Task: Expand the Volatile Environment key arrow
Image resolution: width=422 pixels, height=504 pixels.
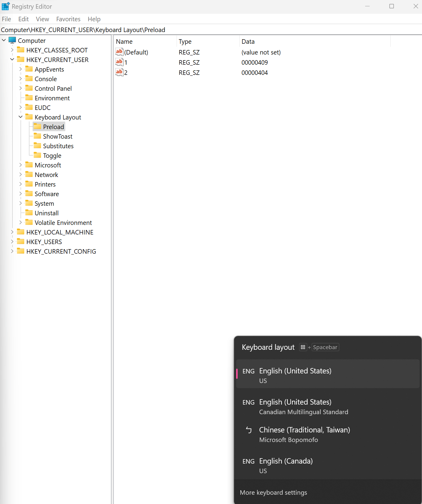Action: [21, 223]
